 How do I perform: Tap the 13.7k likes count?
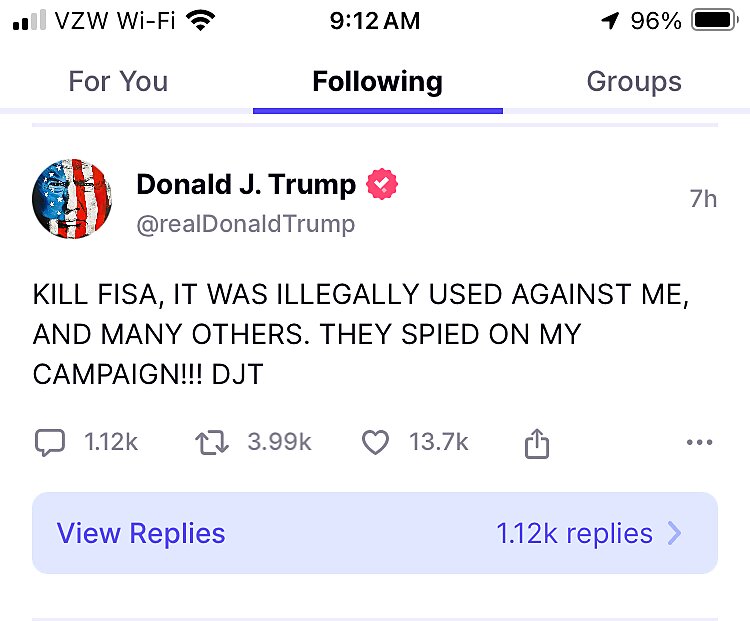click(x=438, y=442)
